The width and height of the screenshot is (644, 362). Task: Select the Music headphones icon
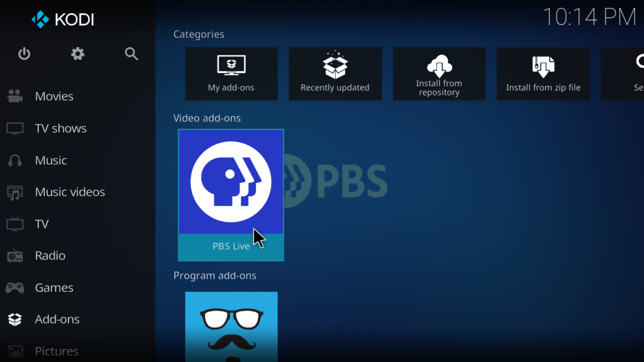click(x=15, y=160)
